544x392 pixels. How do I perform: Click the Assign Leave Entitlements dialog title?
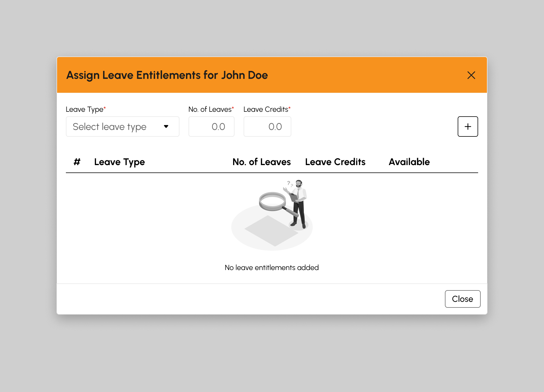[167, 75]
